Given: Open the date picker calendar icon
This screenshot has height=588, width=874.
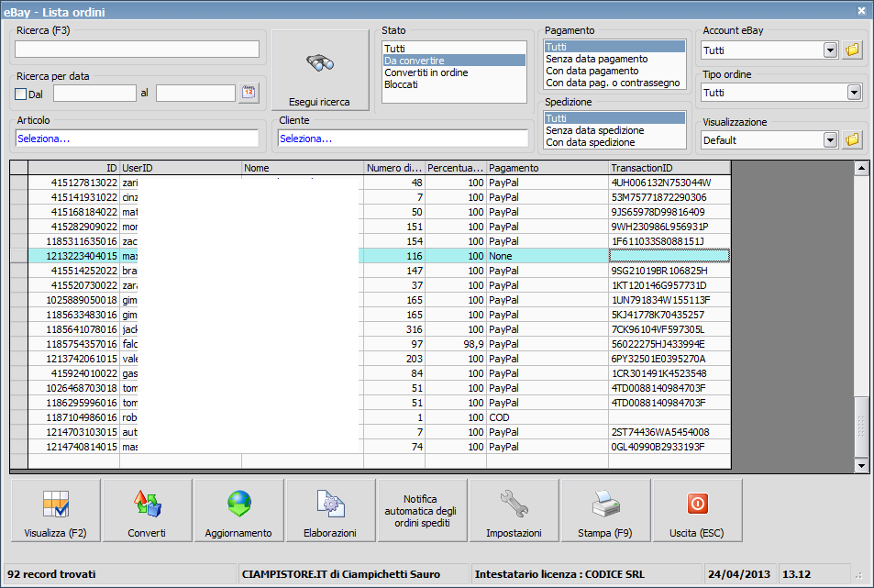Looking at the screenshot, I should pyautogui.click(x=249, y=93).
